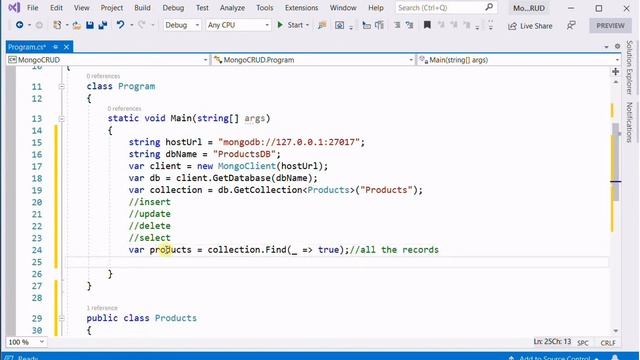Click the Visual Studio logo icon
Screen dimensions: 640x360
point(13,8)
